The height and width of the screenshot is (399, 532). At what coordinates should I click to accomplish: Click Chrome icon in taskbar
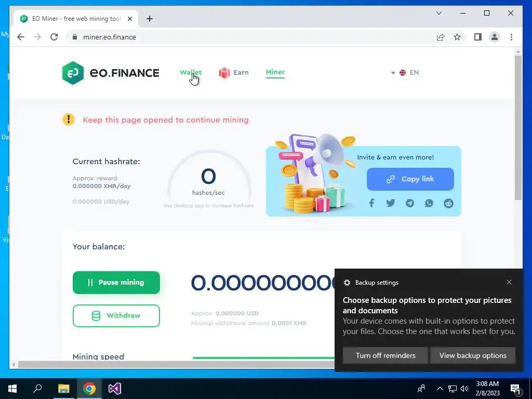pyautogui.click(x=89, y=389)
